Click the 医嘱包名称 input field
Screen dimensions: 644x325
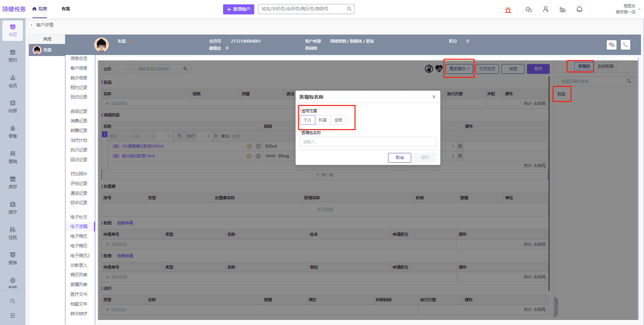pos(368,142)
